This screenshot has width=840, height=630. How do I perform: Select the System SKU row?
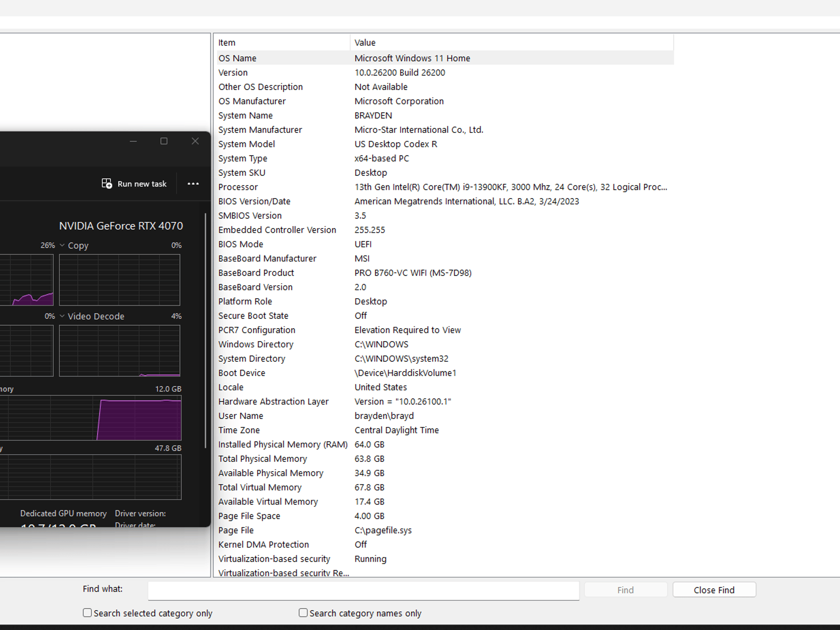tap(445, 173)
